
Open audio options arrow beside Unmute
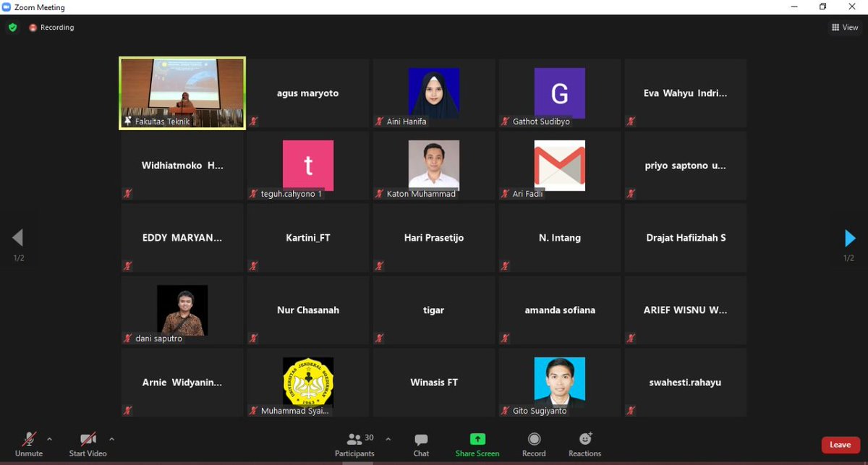click(49, 439)
